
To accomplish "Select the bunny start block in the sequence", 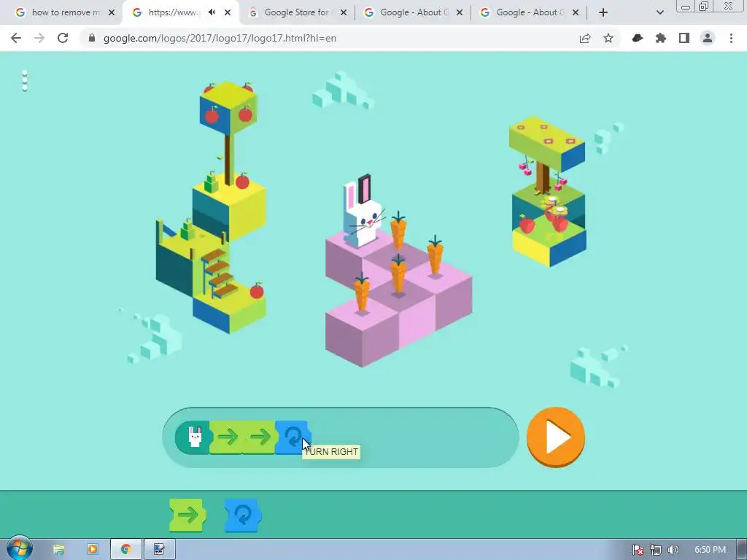I will [x=193, y=437].
